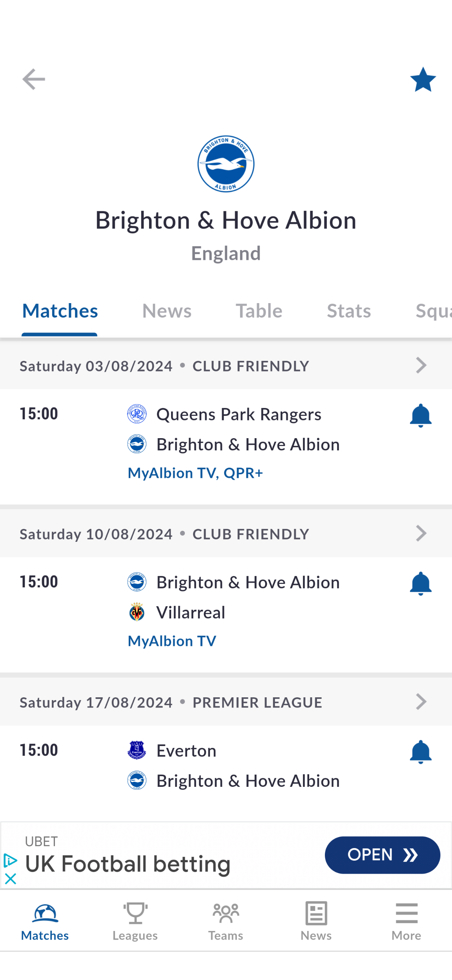The height and width of the screenshot is (980, 452).
Task: Open the Table tab
Action: [259, 311]
